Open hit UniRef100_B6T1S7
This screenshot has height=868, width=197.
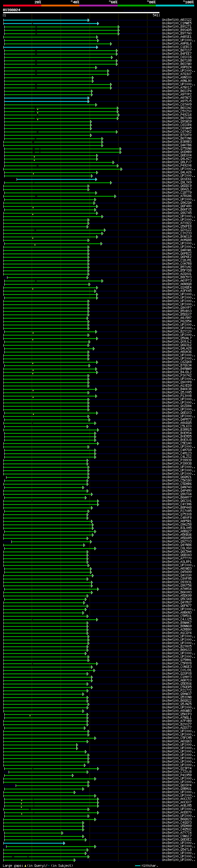(x=177, y=50)
